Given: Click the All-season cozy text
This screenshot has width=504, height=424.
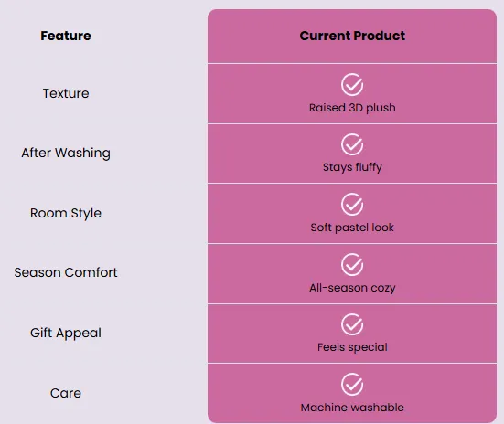Looking at the screenshot, I should click(x=352, y=288).
